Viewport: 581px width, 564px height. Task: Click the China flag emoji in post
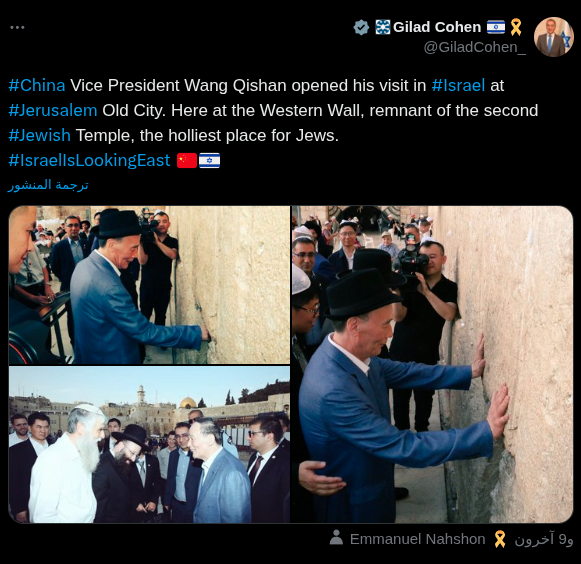pos(187,160)
